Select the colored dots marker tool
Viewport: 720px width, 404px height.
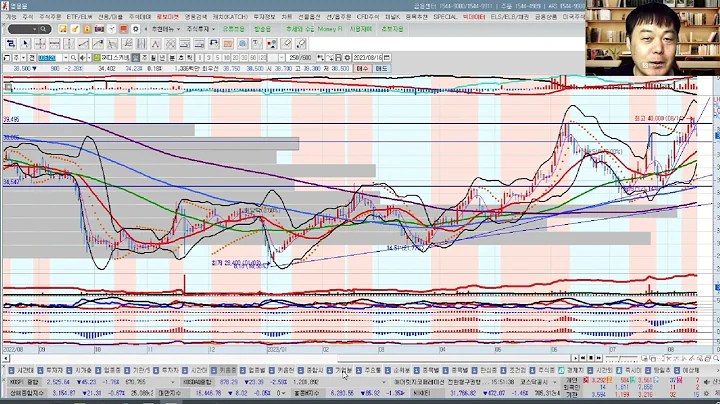(x=271, y=44)
